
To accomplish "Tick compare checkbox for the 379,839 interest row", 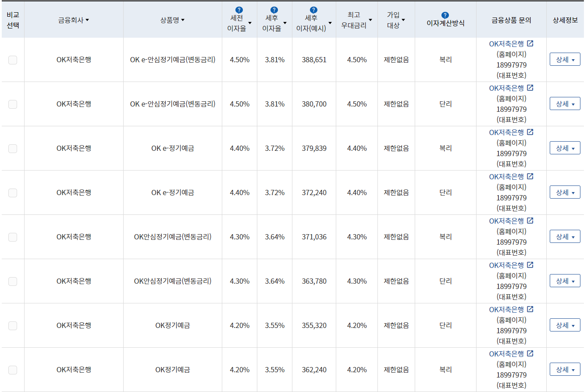I will (x=13, y=149).
